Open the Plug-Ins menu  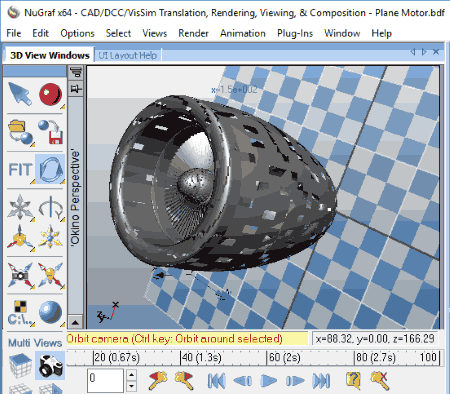tap(295, 33)
